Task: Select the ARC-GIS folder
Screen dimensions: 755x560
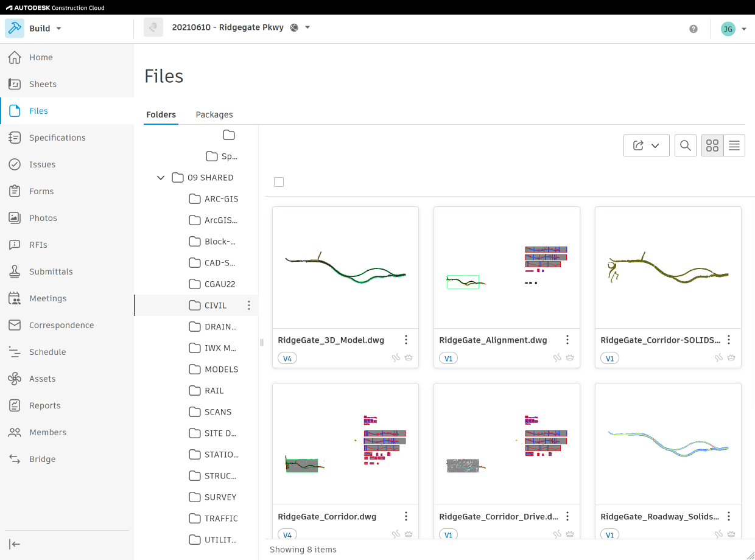Action: (213, 199)
